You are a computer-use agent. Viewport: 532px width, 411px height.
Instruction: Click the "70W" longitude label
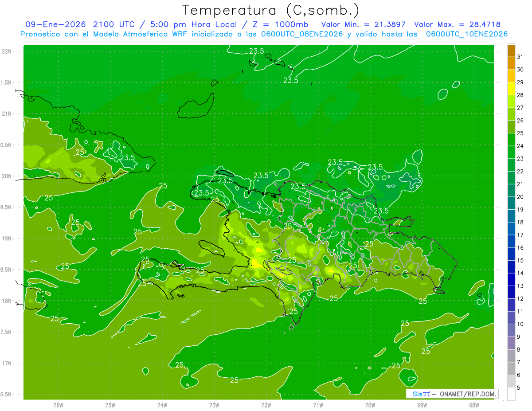tap(370, 405)
